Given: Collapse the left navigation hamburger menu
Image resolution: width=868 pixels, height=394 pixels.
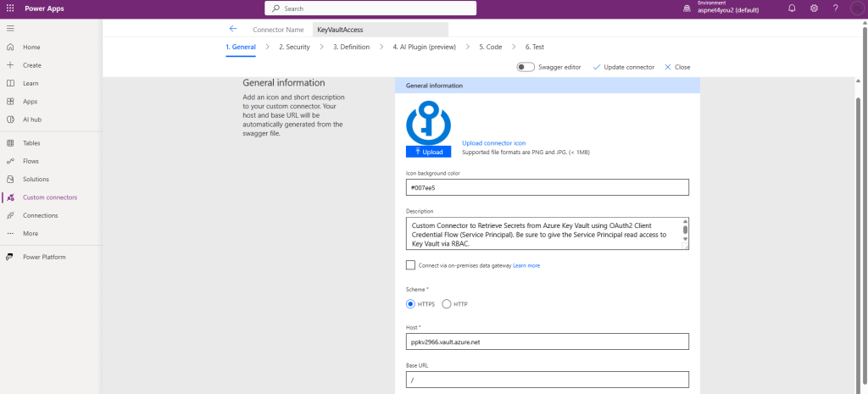Looking at the screenshot, I should tap(10, 28).
